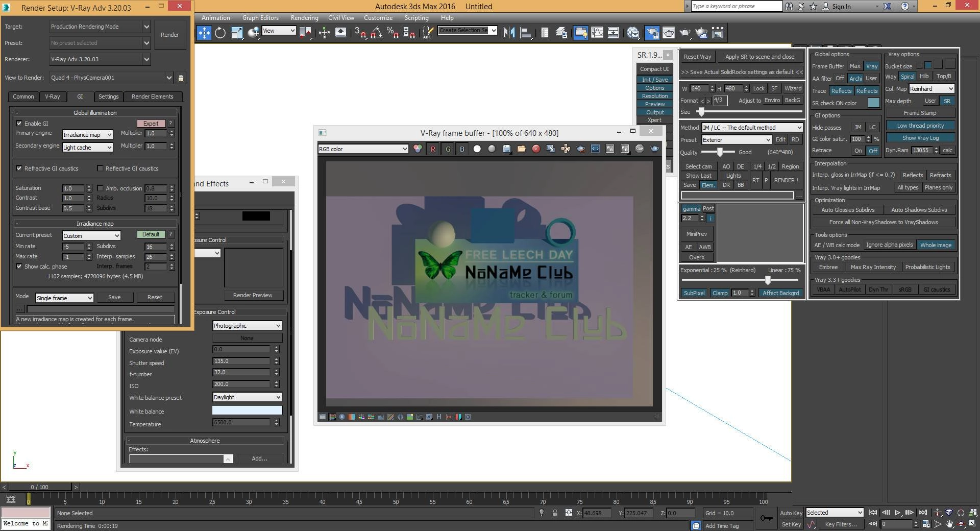Click Render Preview button
This screenshot has width=980, height=531.
tap(253, 295)
